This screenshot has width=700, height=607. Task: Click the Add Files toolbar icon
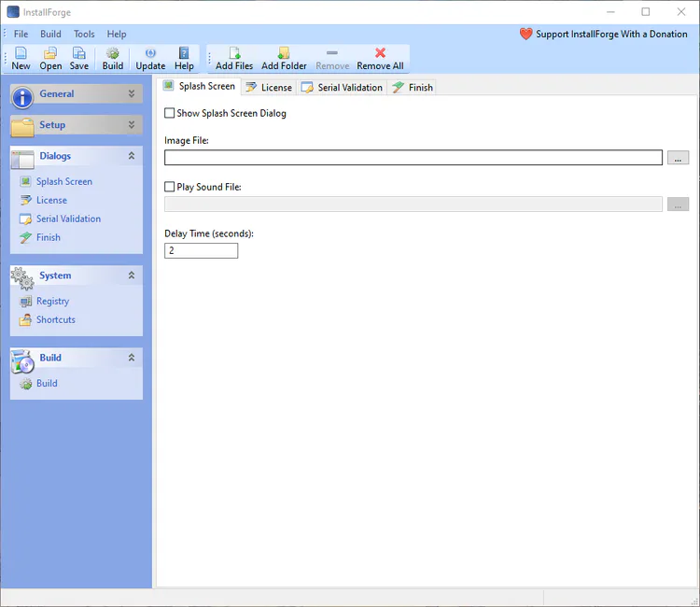point(234,53)
